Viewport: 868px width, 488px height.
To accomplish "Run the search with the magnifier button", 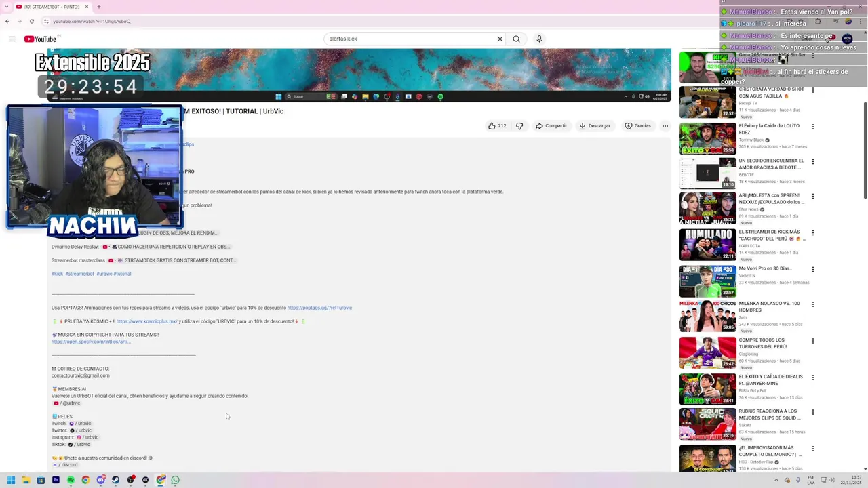I will pyautogui.click(x=516, y=39).
